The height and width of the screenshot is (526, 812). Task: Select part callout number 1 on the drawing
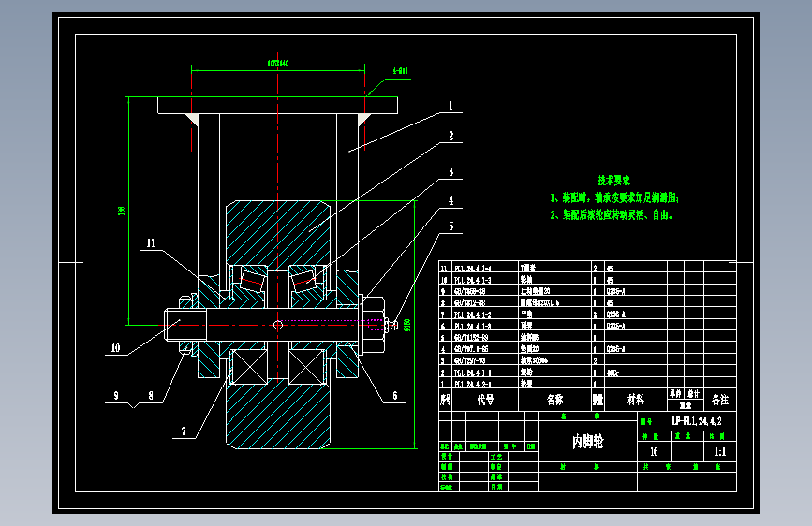tap(450, 106)
